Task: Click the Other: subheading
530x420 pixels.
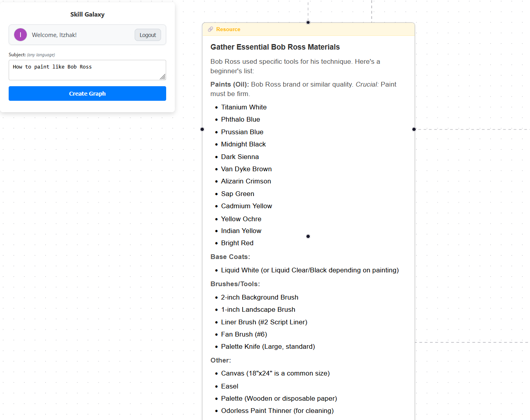Action: click(221, 360)
